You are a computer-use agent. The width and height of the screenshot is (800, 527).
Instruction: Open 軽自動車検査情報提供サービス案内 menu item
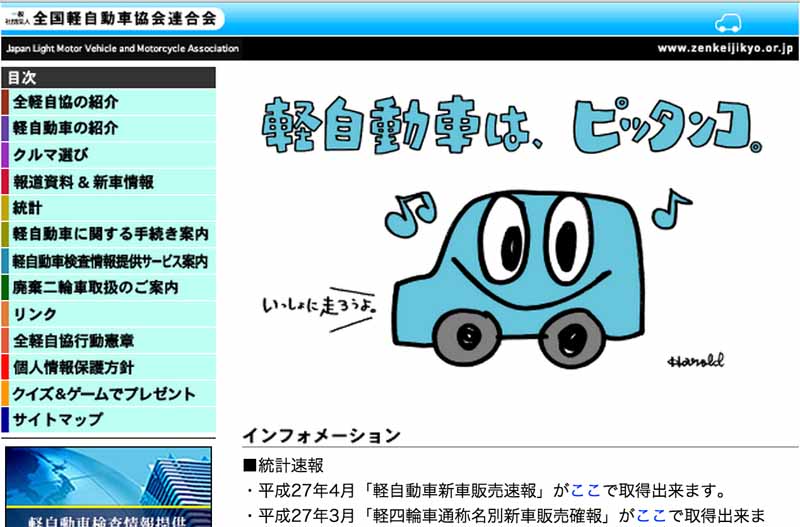(x=109, y=261)
